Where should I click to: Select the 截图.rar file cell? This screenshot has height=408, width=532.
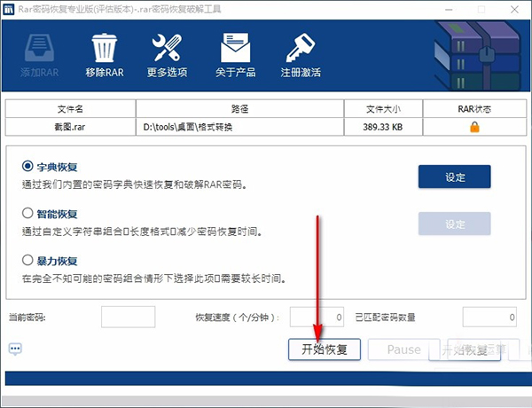71,127
